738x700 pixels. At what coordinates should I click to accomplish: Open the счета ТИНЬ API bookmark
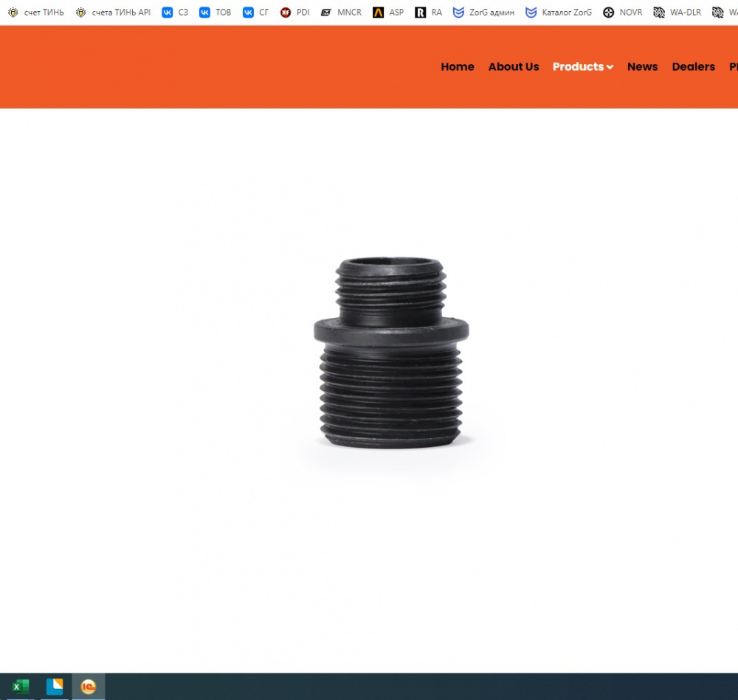tap(113, 13)
